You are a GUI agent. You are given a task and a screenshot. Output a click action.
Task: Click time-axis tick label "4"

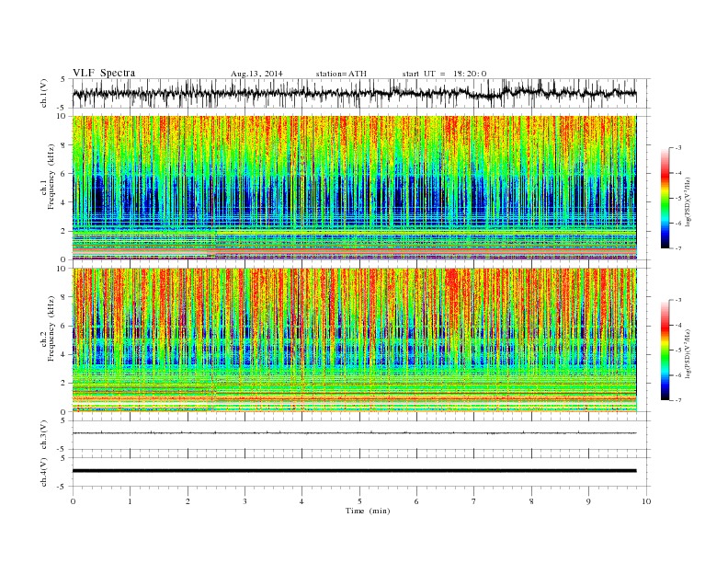click(301, 501)
